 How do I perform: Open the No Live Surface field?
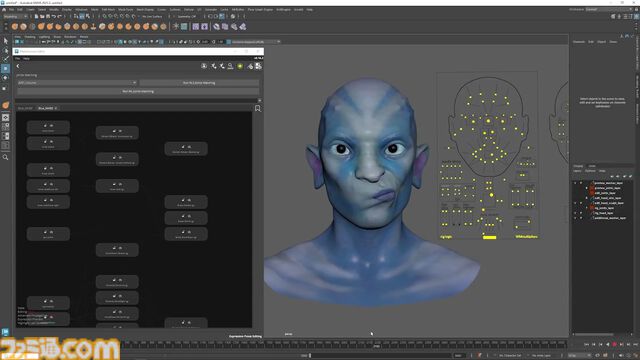click(152, 16)
